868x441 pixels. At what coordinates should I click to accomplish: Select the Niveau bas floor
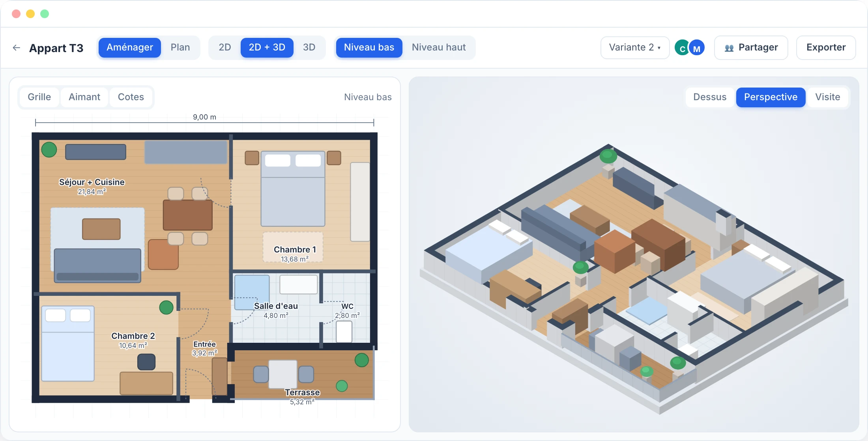coord(369,48)
